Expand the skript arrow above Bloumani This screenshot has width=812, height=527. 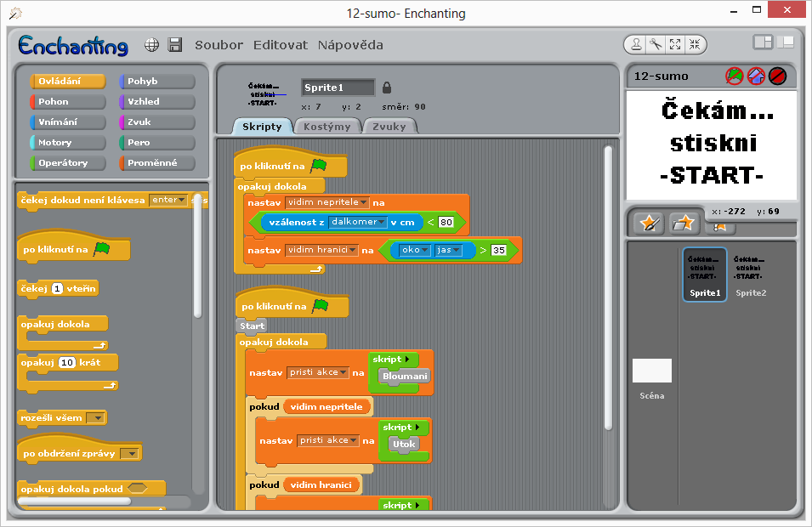pyautogui.click(x=407, y=360)
